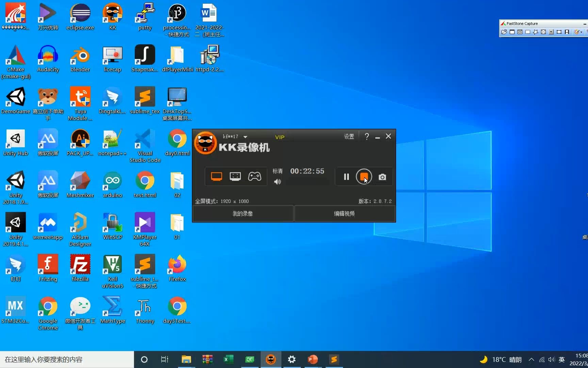Select the folder named 02 on desktop
Viewport: 588px width, 368px height.
pos(177,184)
